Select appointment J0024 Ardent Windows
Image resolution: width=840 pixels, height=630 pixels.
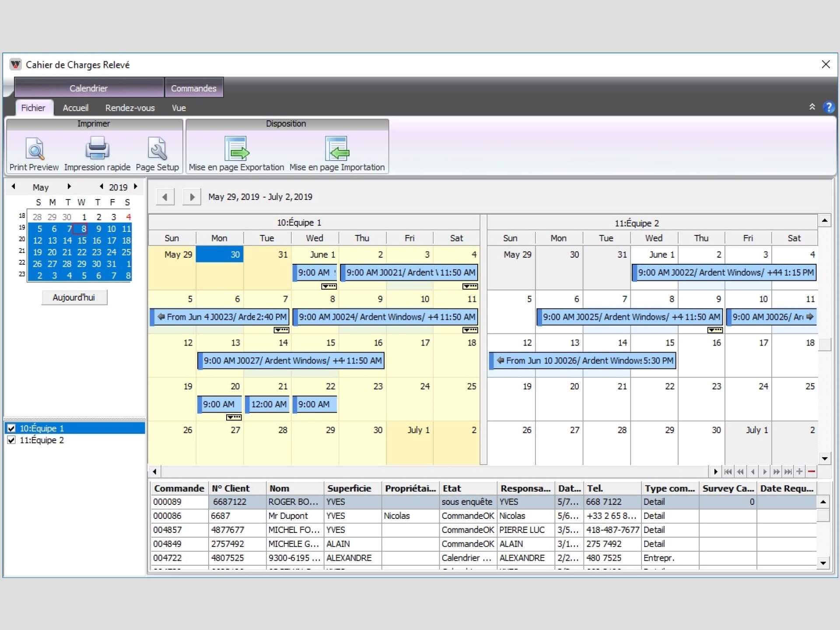point(385,317)
